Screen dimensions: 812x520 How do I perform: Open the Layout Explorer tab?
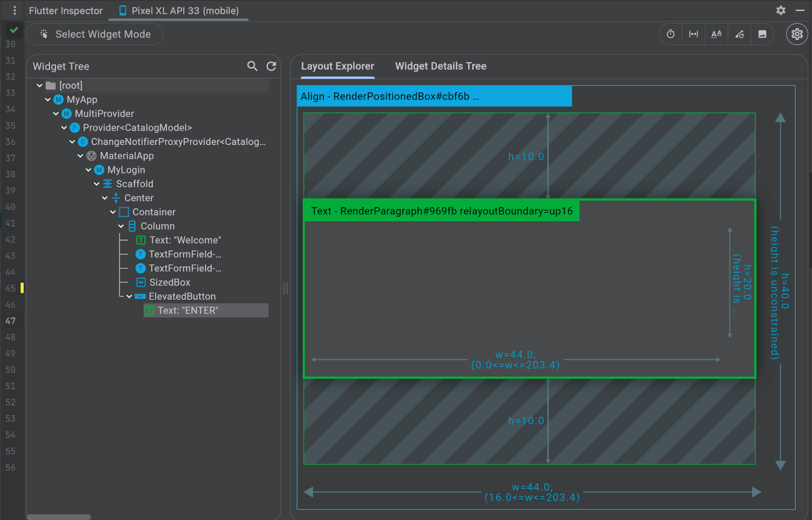coord(337,66)
